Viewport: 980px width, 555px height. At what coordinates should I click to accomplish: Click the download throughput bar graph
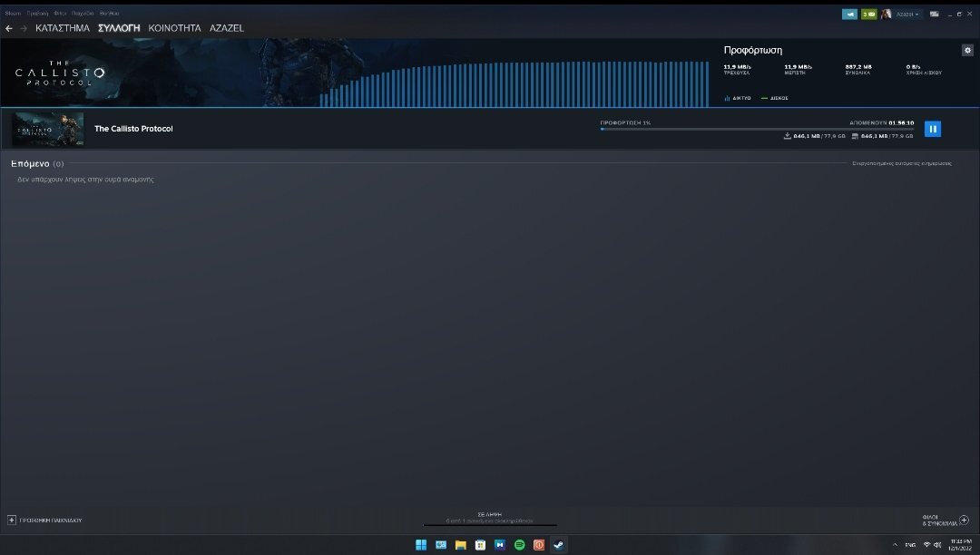[514, 84]
